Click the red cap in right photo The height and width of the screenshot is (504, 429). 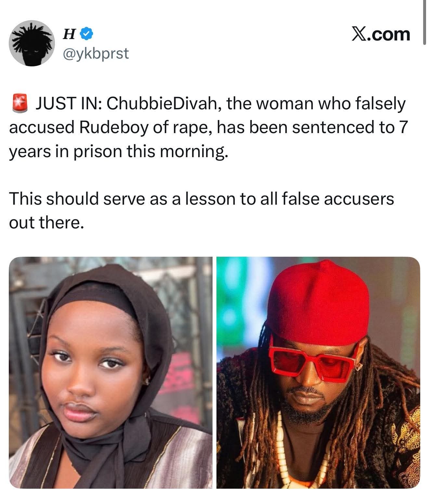click(x=320, y=303)
